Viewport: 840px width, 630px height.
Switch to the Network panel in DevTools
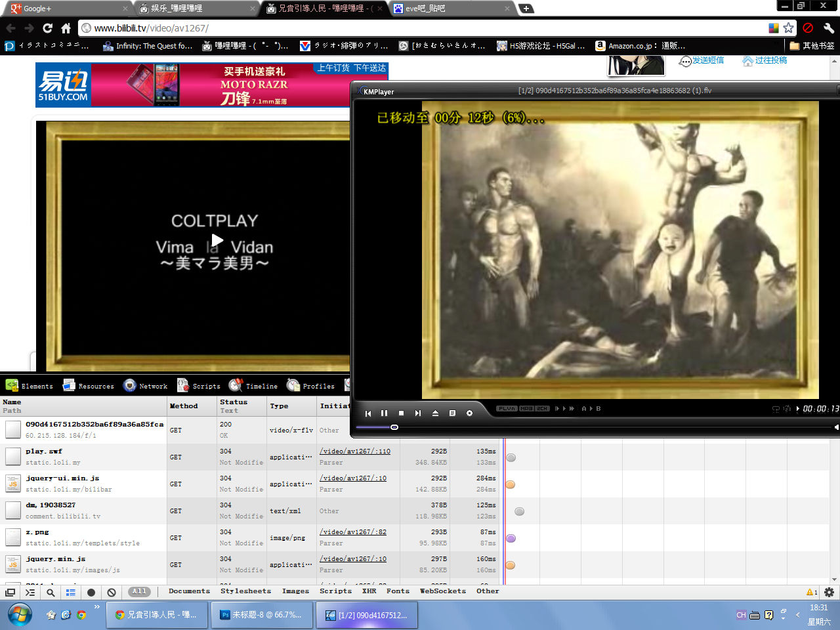click(x=145, y=386)
